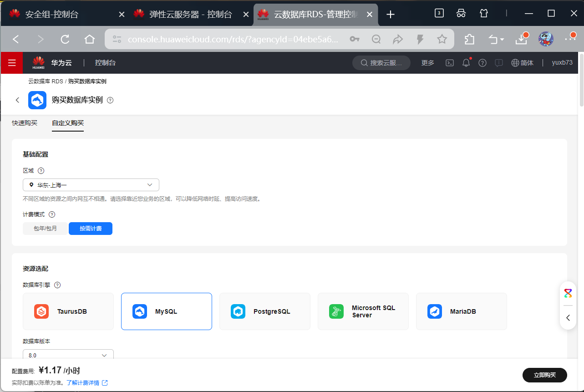
Task: Click the RDS dolphin icon beside title
Action: (x=37, y=100)
